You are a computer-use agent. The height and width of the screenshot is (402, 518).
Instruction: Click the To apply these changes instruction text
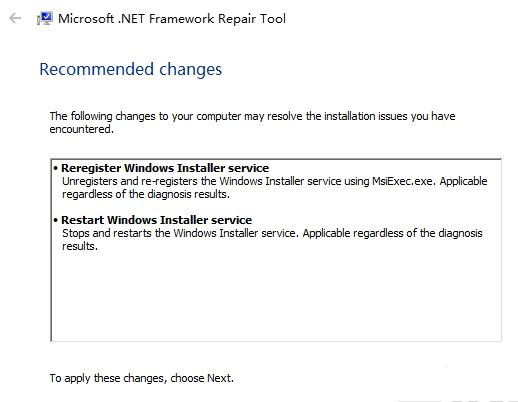[142, 378]
